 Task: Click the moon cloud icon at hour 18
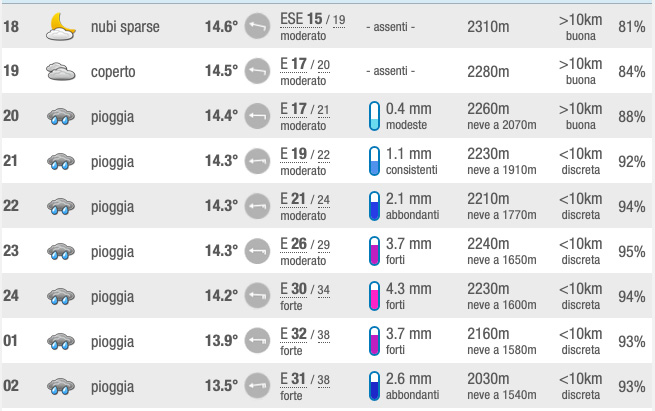[61, 27]
